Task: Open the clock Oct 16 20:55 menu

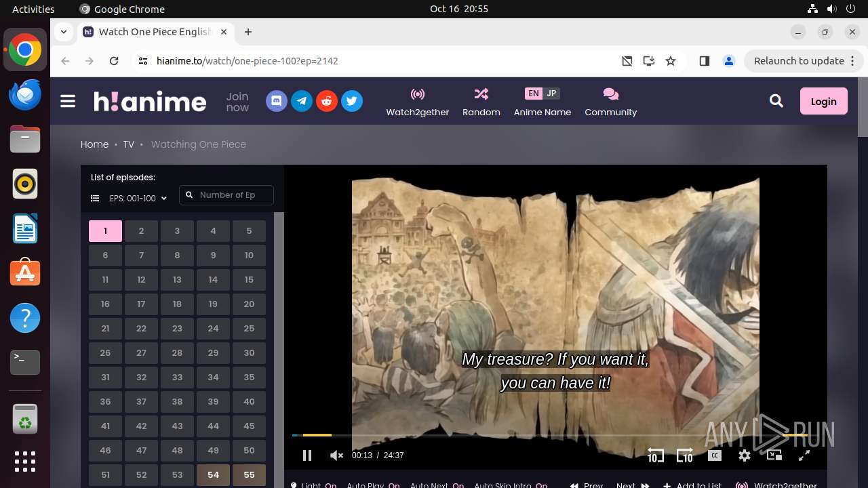Action: coord(459,9)
